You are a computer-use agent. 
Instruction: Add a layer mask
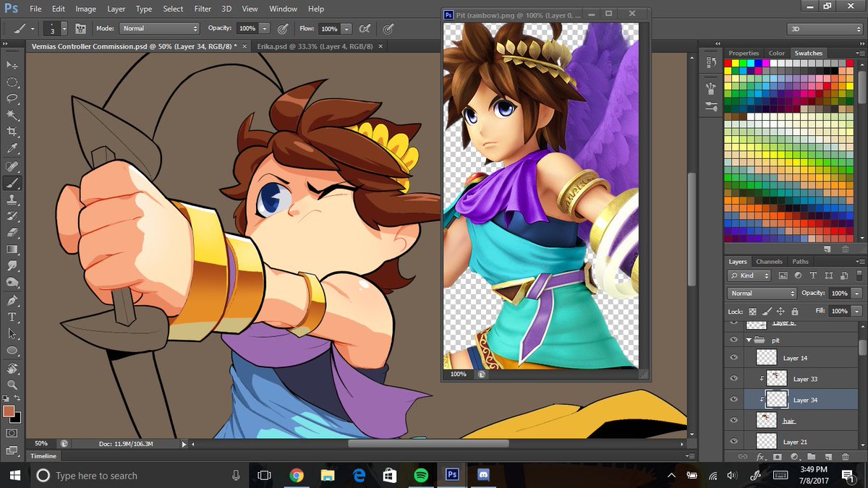pyautogui.click(x=778, y=457)
